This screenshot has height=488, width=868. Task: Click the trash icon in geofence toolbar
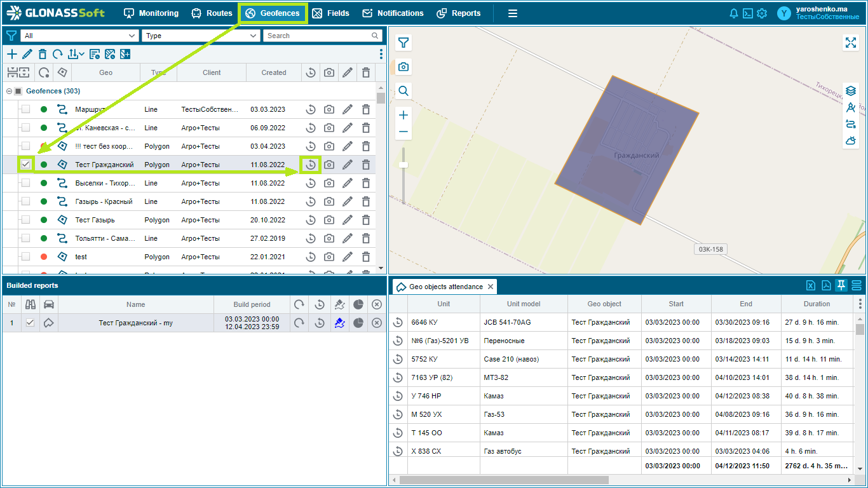click(x=43, y=54)
